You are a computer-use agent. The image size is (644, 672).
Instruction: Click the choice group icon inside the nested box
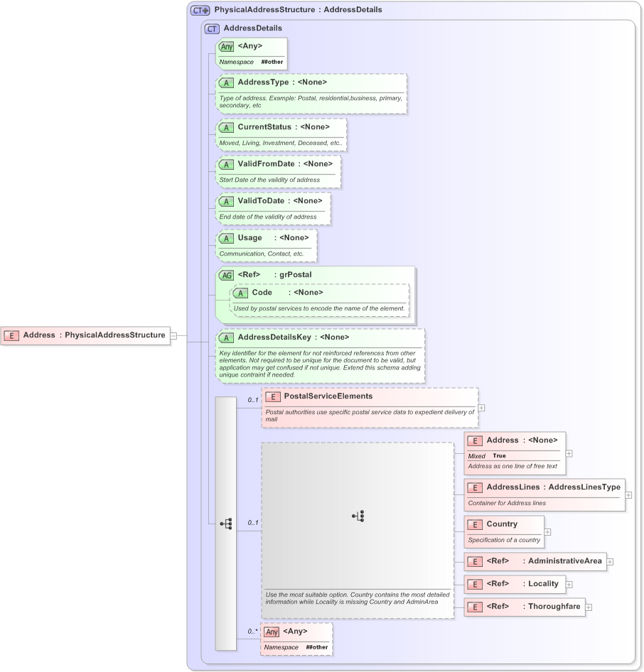tap(358, 516)
